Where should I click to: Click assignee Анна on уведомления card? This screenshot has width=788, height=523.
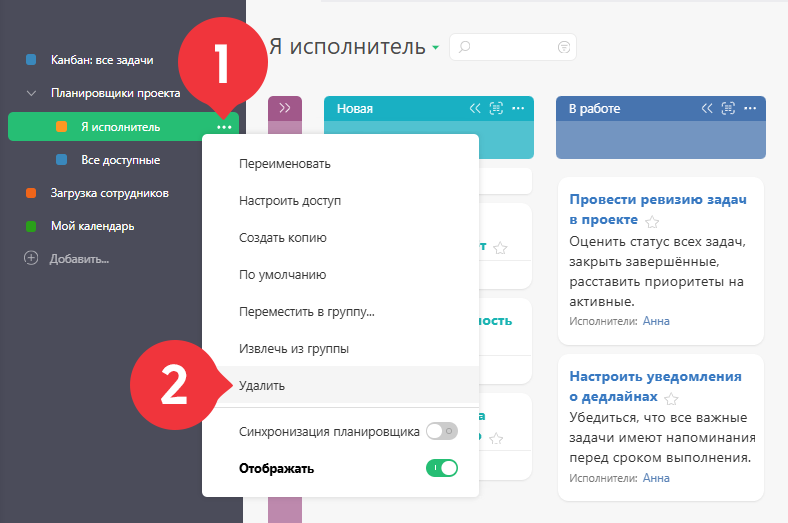[x=656, y=478]
